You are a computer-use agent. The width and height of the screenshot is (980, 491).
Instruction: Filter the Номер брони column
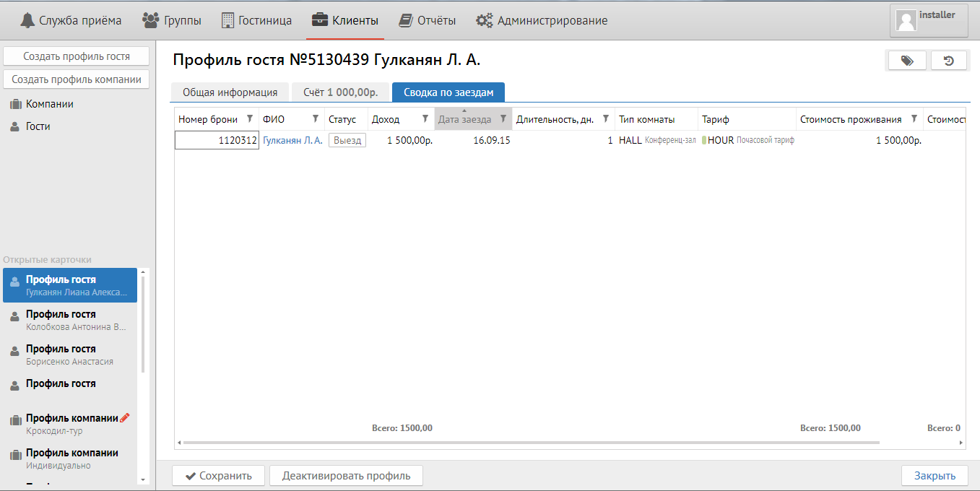[x=250, y=119]
